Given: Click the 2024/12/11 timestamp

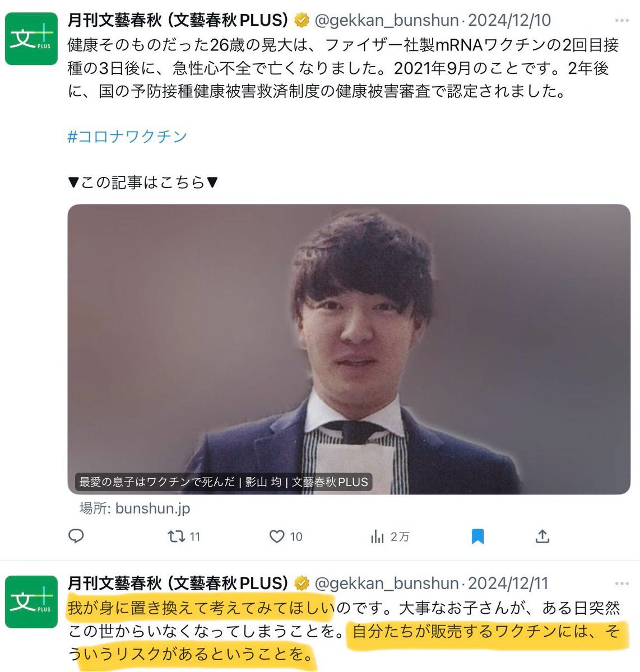Looking at the screenshot, I should [508, 584].
